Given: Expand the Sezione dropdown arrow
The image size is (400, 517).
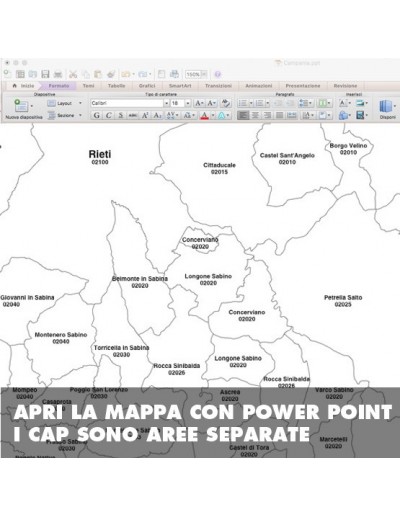Looking at the screenshot, I should tap(80, 115).
